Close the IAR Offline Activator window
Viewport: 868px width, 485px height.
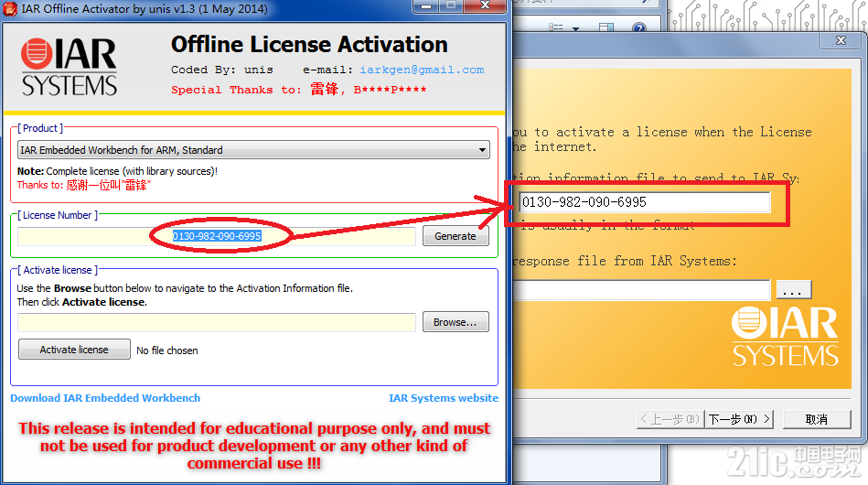[485, 5]
